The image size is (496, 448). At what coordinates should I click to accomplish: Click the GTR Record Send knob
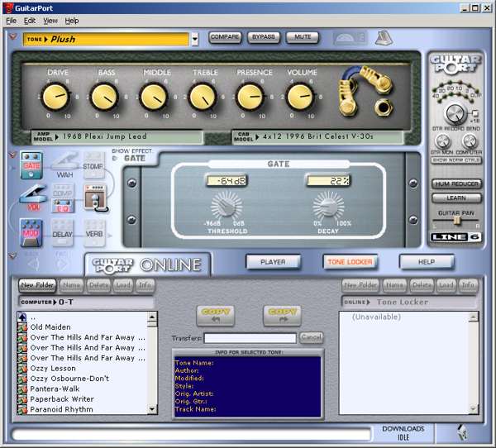click(455, 114)
